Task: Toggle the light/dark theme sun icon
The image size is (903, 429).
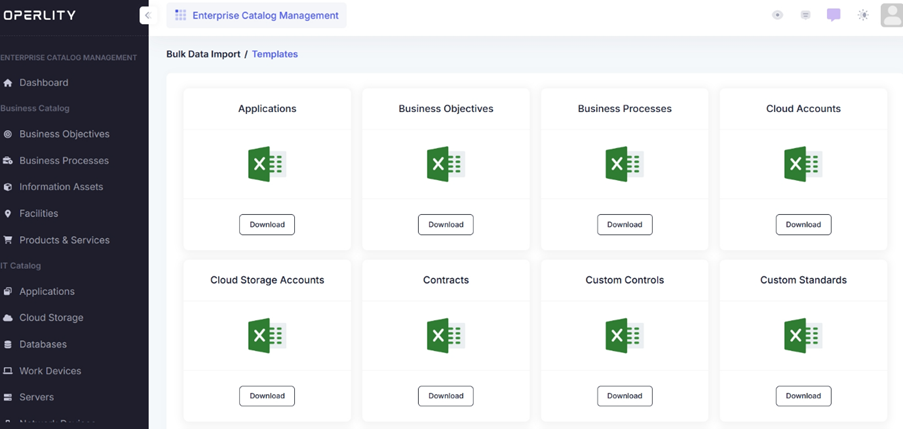Action: tap(863, 15)
